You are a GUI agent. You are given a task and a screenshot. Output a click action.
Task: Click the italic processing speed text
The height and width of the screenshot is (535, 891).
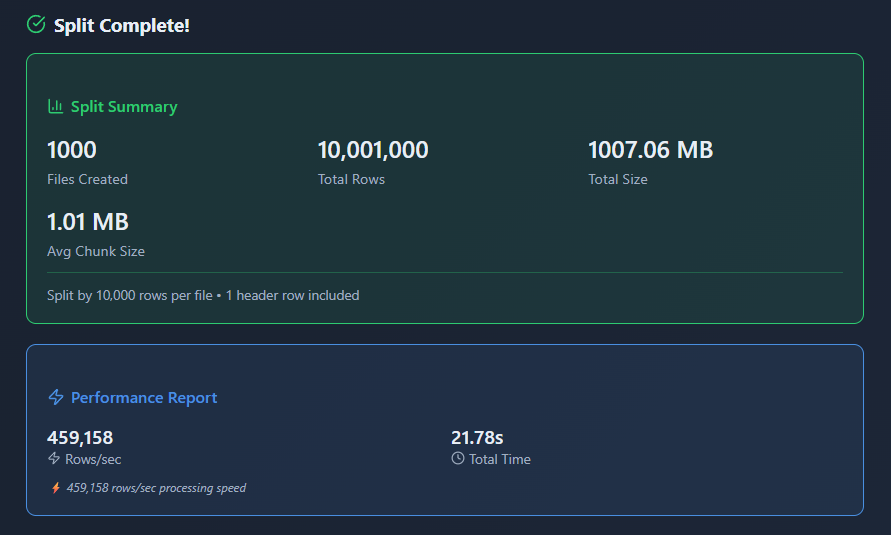click(156, 488)
